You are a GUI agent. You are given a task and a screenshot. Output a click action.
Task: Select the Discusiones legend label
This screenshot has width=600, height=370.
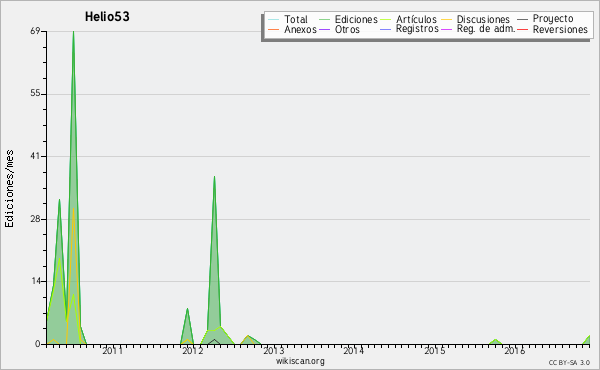pyautogui.click(x=483, y=19)
